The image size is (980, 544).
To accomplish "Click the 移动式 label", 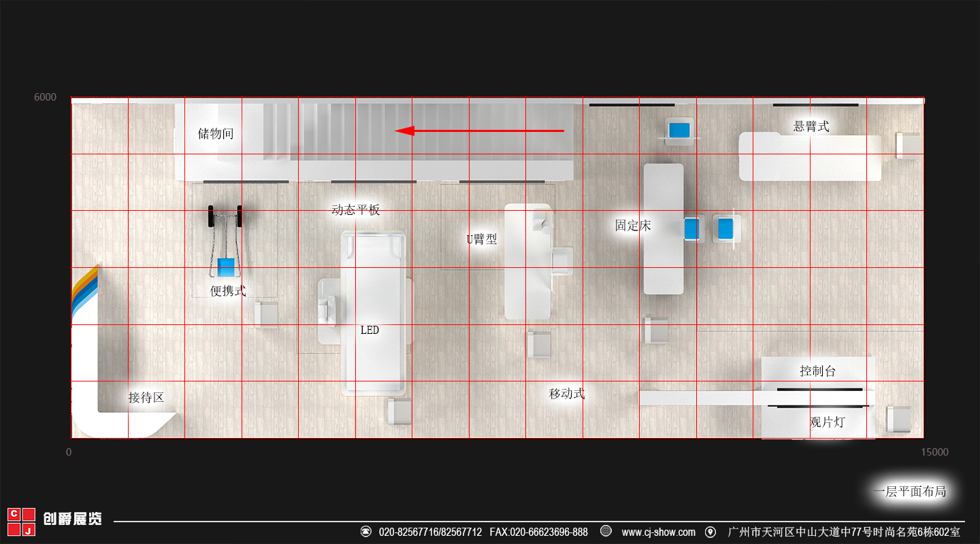I will point(567,393).
